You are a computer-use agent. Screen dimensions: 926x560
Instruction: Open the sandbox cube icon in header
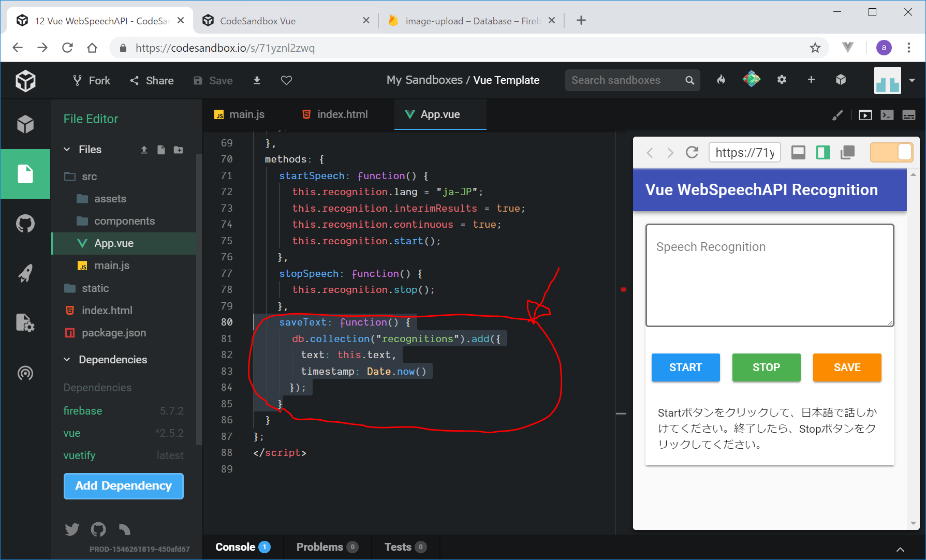pos(841,80)
